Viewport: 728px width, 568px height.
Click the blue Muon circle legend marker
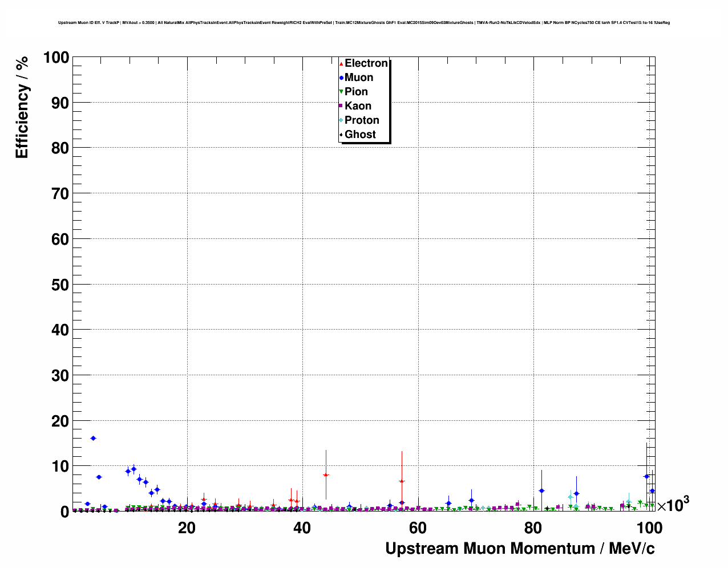point(341,78)
